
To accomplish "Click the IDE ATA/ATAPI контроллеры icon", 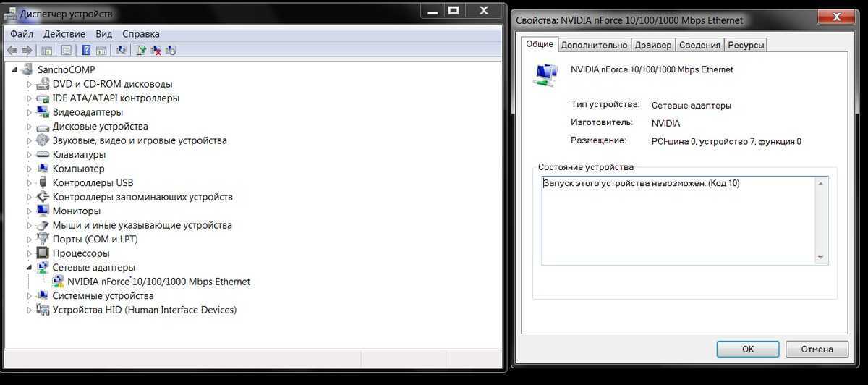I will tap(43, 98).
